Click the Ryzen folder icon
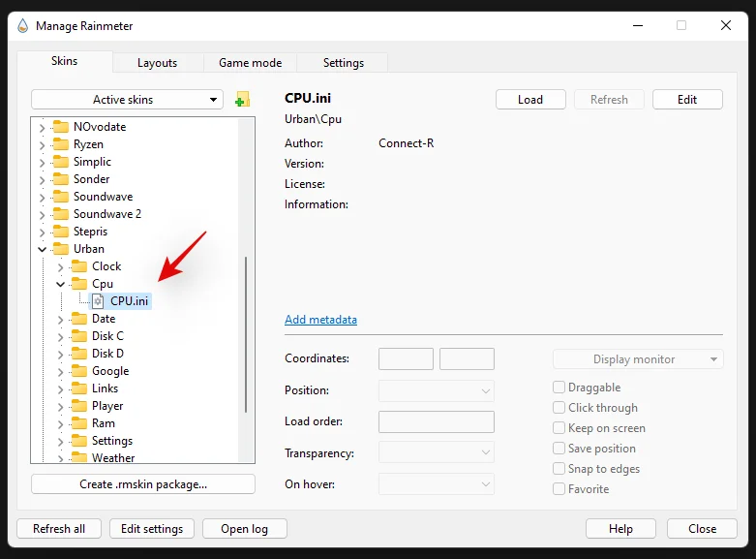 click(61, 143)
